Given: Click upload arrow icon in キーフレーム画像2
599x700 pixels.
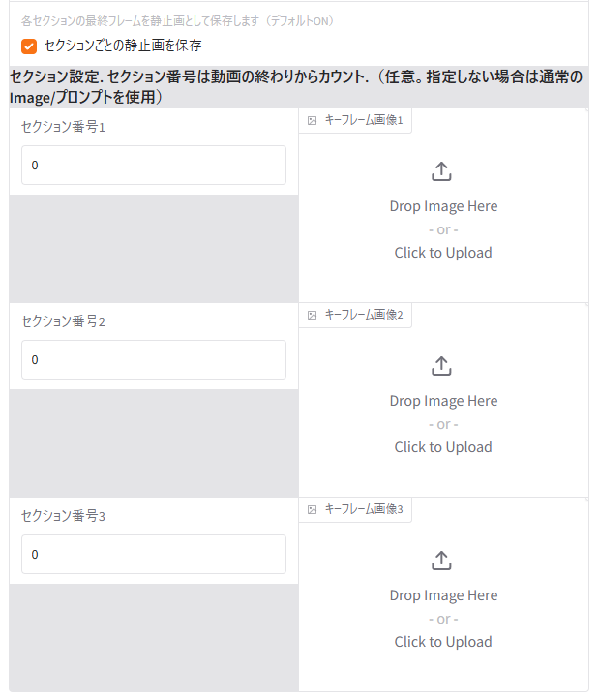Looking at the screenshot, I should pos(441,367).
